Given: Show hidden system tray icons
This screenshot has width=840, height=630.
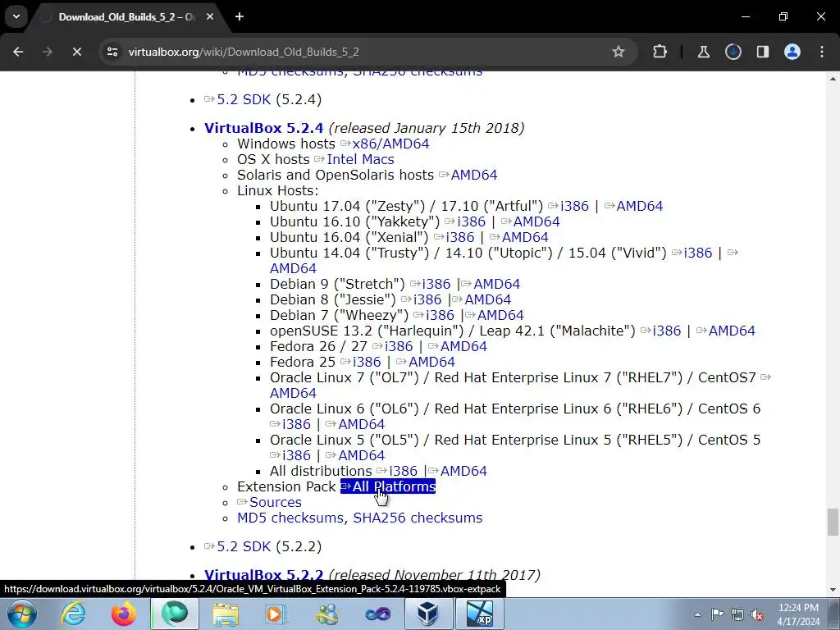Looking at the screenshot, I should [697, 614].
